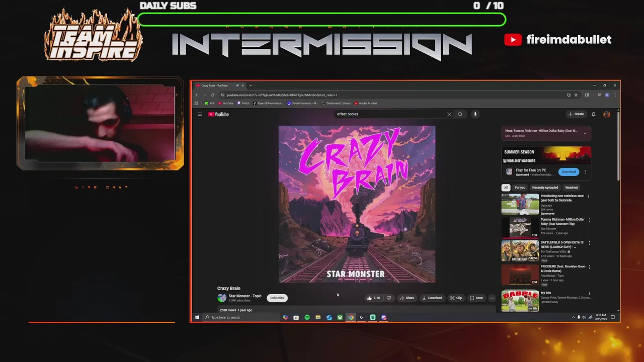Clear the search box with the X icon

[x=449, y=114]
